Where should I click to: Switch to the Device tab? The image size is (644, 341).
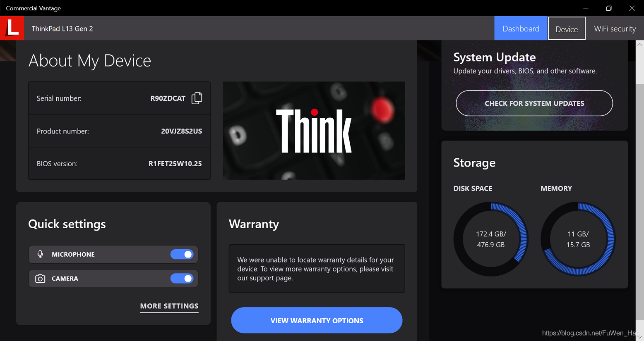click(x=567, y=29)
